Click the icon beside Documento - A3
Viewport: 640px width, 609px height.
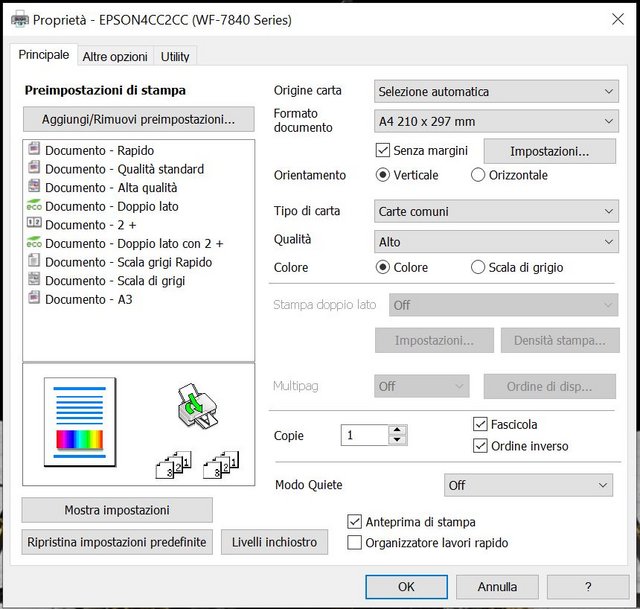(x=34, y=298)
